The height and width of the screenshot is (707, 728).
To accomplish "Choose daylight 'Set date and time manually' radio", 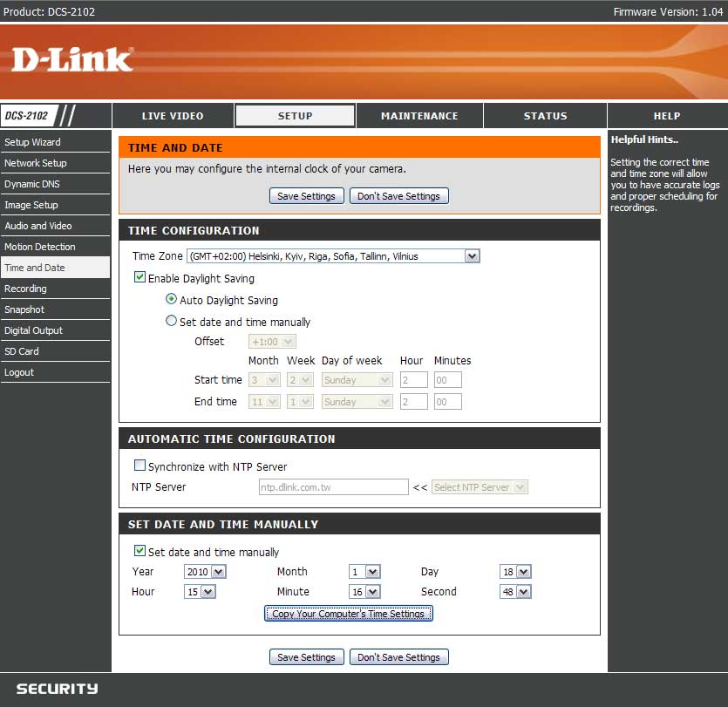I will coord(171,322).
